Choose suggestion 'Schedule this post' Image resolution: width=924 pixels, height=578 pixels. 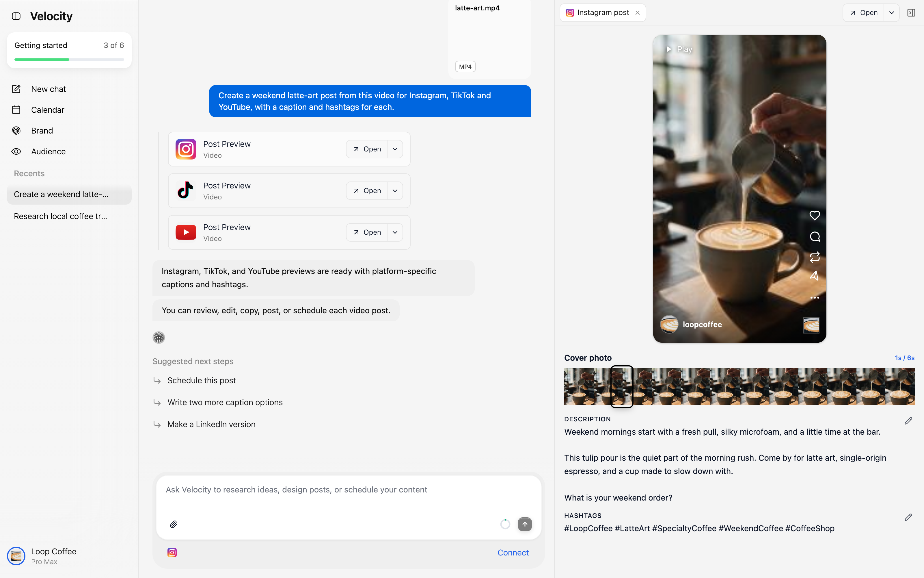point(201,380)
